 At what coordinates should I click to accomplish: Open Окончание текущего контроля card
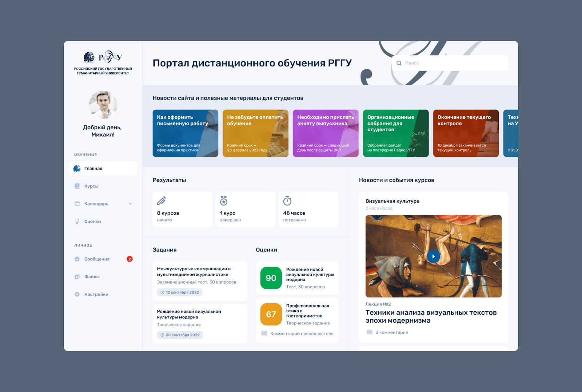tap(466, 133)
